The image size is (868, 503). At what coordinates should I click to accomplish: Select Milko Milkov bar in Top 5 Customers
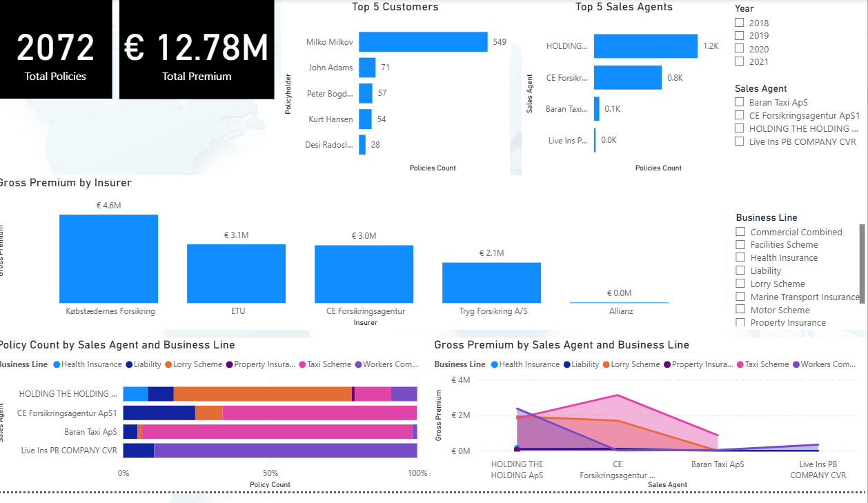pyautogui.click(x=423, y=42)
